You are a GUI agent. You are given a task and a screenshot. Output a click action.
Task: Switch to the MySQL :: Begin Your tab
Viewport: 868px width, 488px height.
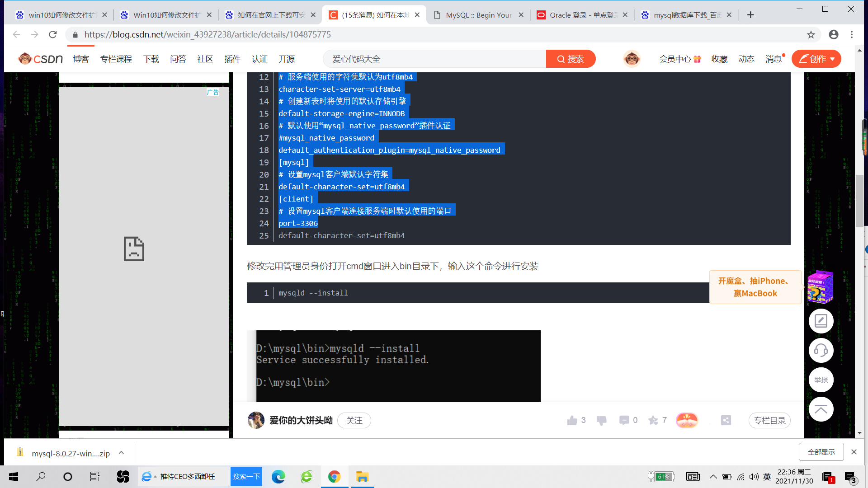[478, 15]
